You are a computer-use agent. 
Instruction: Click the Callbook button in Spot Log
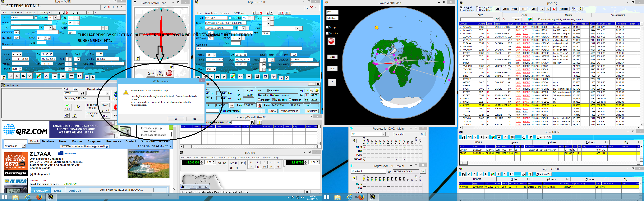[564, 9]
